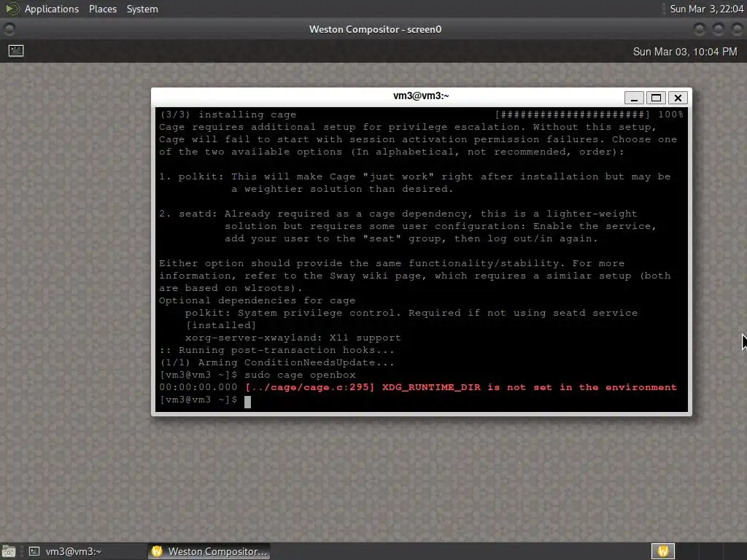
Task: Click ':: Running post-transaction hooks...' line
Action: click(276, 350)
